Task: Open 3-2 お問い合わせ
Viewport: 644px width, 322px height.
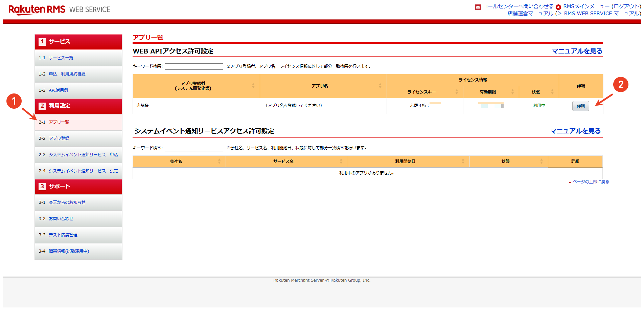Action: click(x=78, y=219)
